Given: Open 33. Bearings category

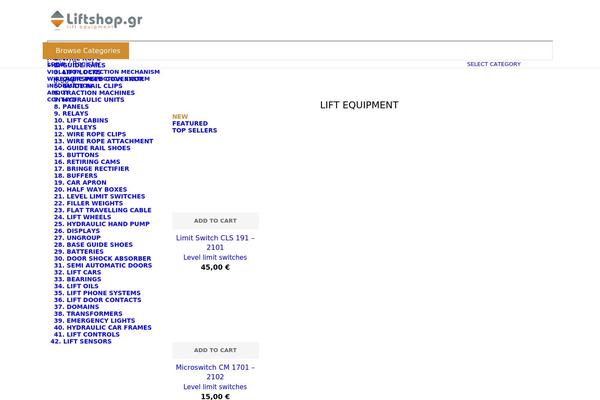Looking at the screenshot, I should [78, 279].
